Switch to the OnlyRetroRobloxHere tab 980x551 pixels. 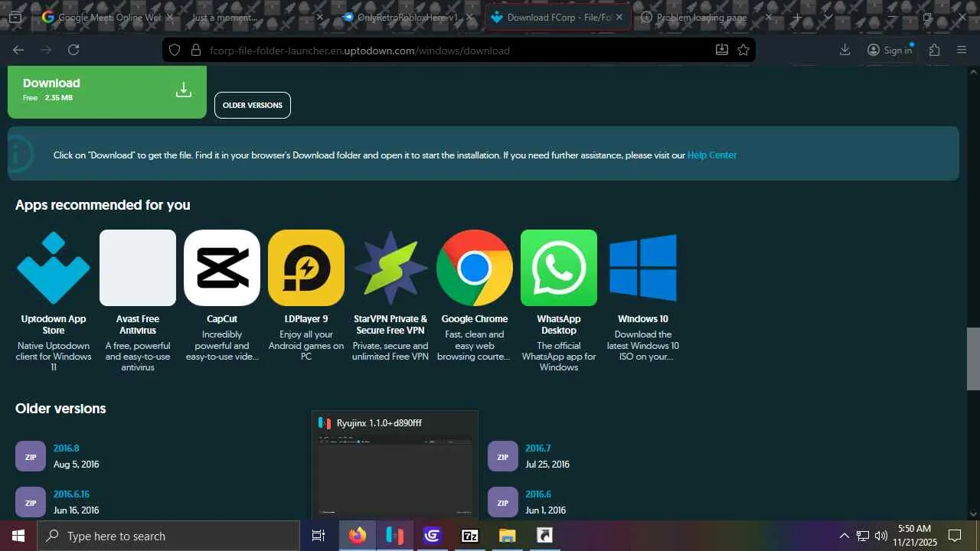407,17
